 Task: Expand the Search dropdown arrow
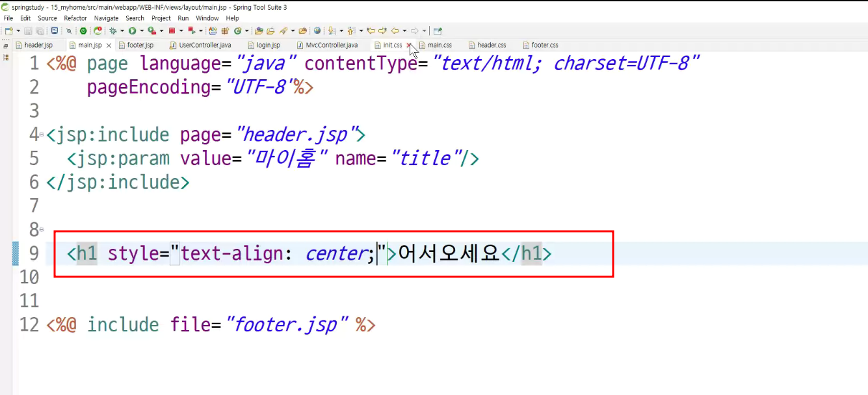[293, 31]
